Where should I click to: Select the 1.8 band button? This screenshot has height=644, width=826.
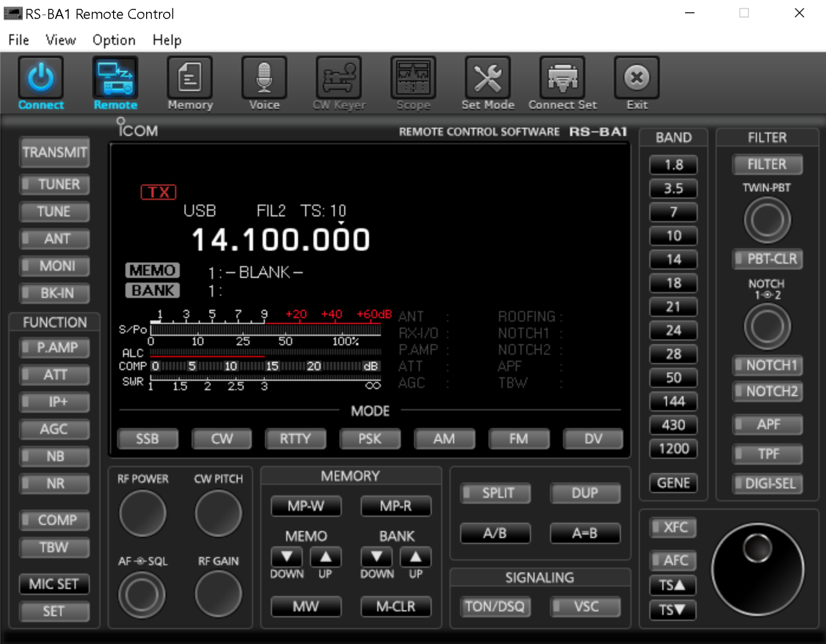point(673,165)
